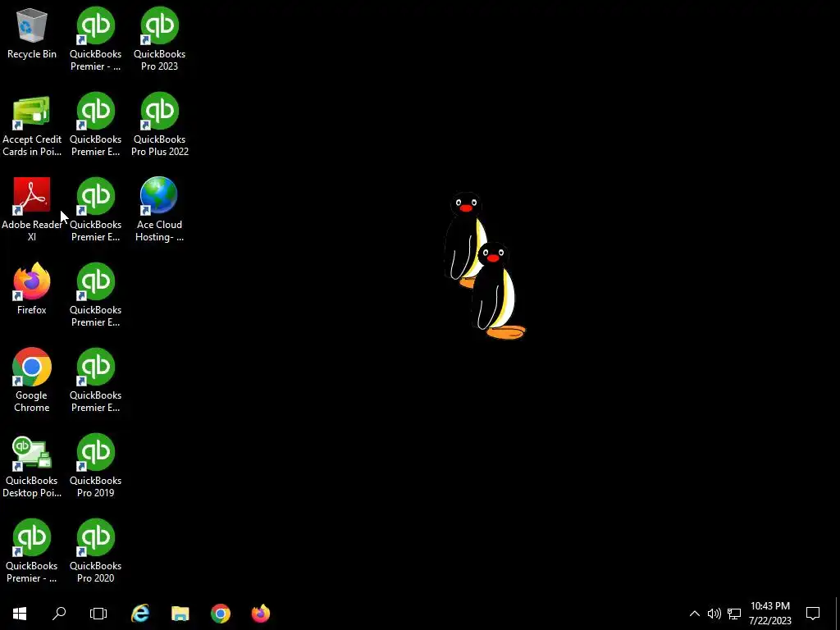This screenshot has width=840, height=630.
Task: Open the Recycle Bin desktop icon
Action: [x=32, y=33]
